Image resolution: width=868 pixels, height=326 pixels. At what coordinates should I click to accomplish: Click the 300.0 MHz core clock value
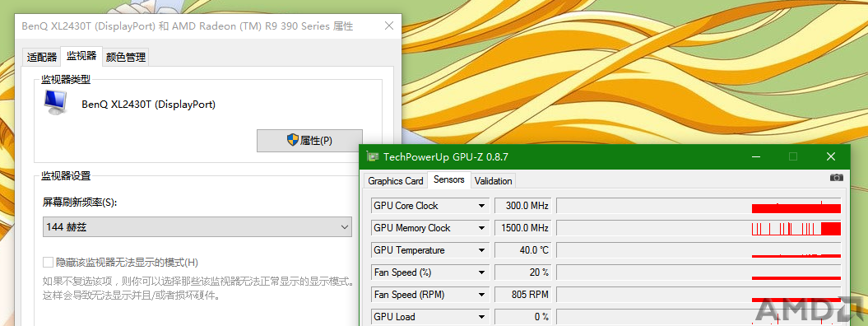pyautogui.click(x=522, y=206)
